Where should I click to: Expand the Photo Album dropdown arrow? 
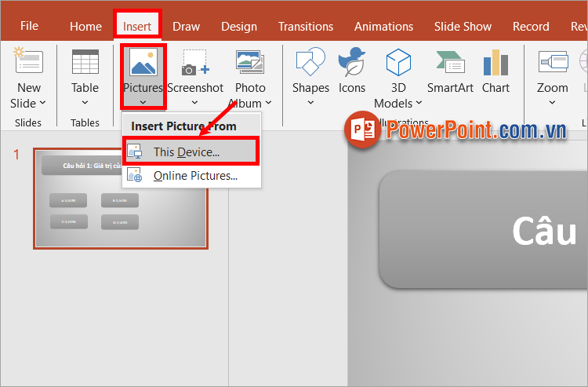(x=267, y=104)
